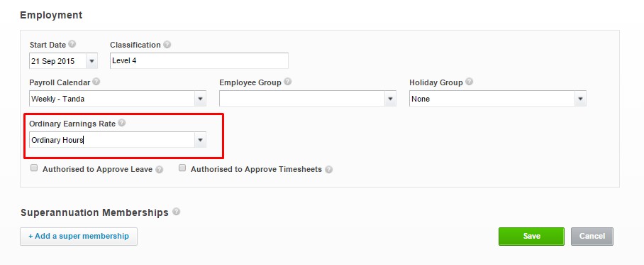Expand the Payroll Calendar dropdown
The height and width of the screenshot is (265, 644).
coord(200,99)
